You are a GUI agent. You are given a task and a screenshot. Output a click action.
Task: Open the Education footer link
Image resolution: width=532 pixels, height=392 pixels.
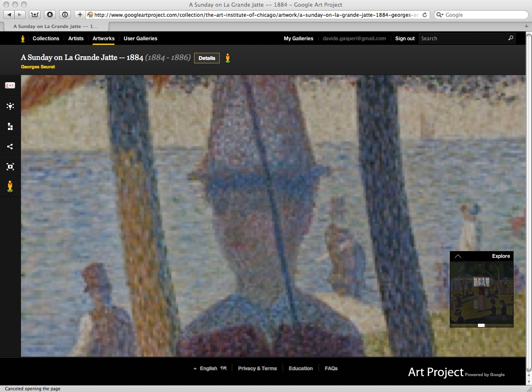[301, 369]
